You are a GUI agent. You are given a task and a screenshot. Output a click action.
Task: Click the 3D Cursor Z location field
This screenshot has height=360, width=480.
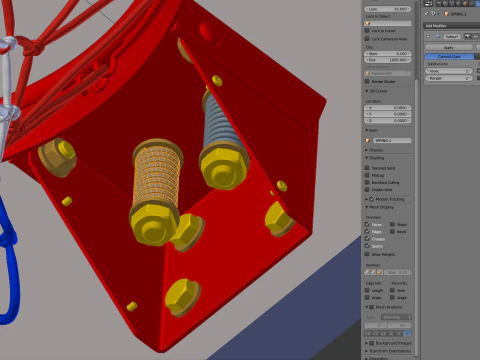click(388, 120)
